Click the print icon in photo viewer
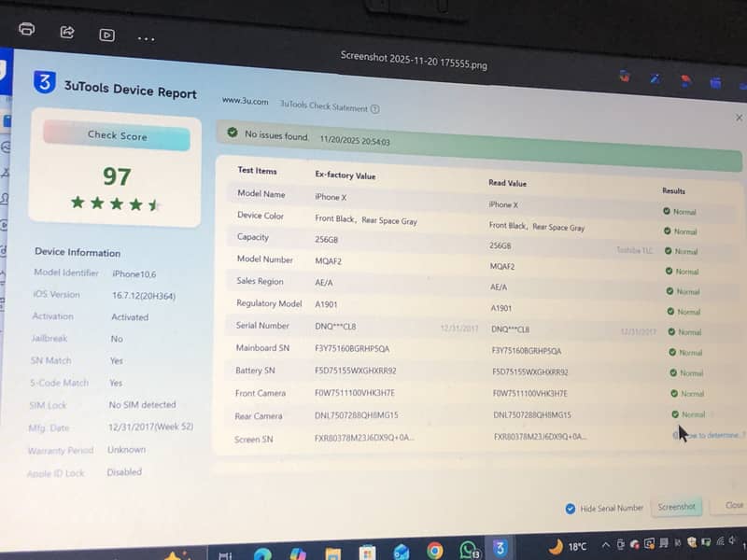747x560 pixels. (27, 29)
